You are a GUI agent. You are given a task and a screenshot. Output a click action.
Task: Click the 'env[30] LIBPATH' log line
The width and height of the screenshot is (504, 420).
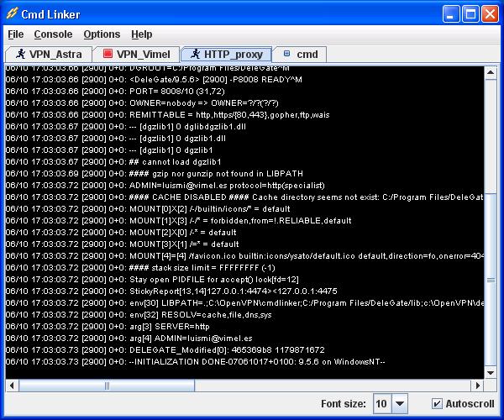[x=244, y=303]
